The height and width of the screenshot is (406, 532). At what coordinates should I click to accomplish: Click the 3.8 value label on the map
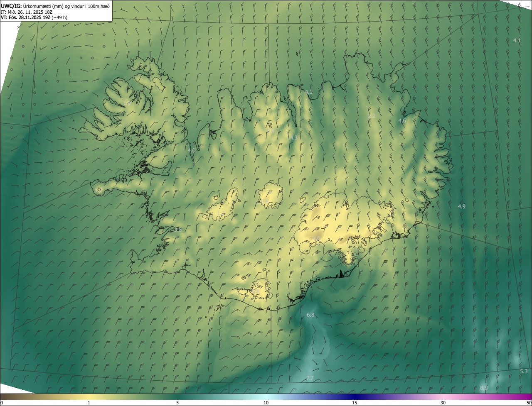[178, 230]
